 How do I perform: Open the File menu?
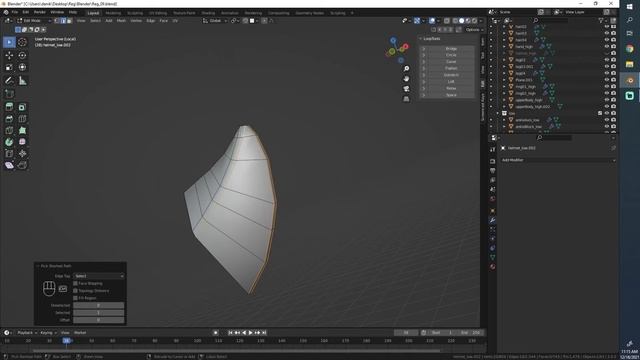[x=15, y=12]
